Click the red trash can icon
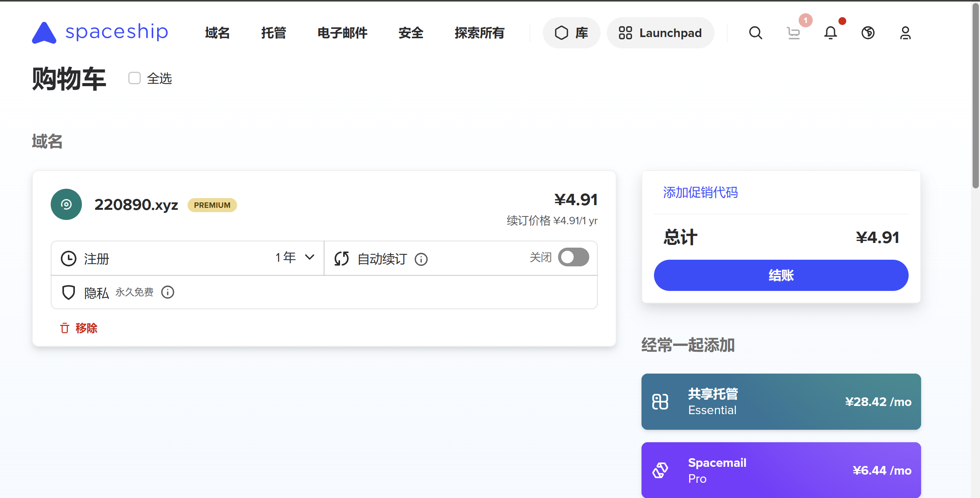The height and width of the screenshot is (498, 980). click(x=65, y=328)
